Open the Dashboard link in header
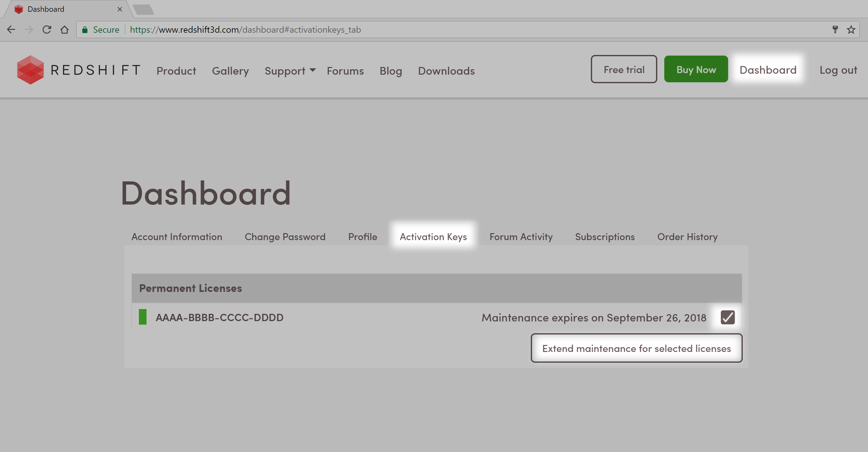 tap(768, 70)
